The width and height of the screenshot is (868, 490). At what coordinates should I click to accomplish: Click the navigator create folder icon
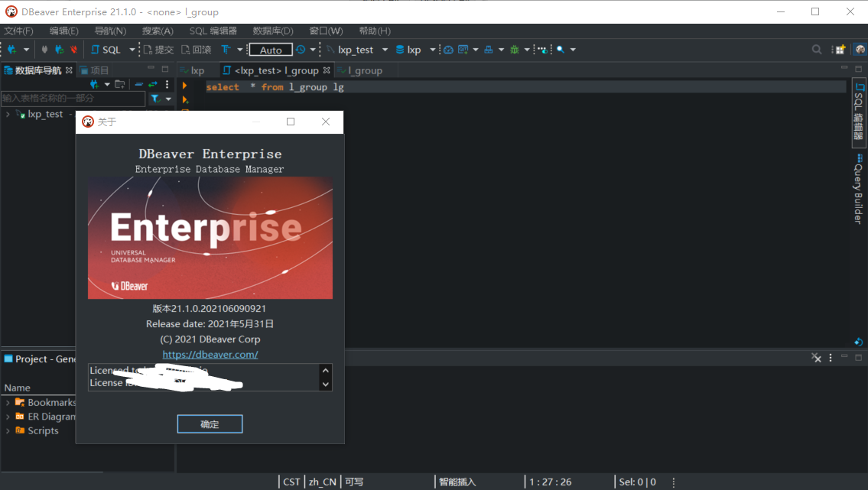(x=119, y=84)
